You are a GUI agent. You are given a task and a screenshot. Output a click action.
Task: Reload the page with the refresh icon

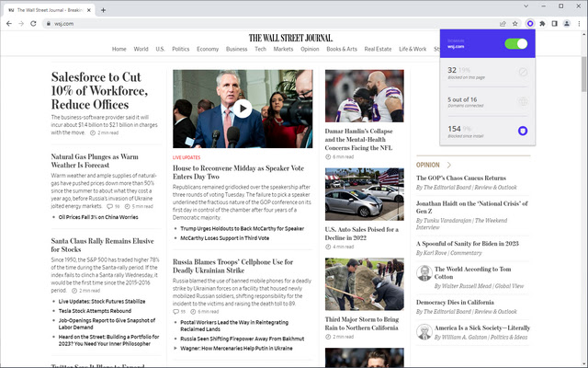(33, 24)
